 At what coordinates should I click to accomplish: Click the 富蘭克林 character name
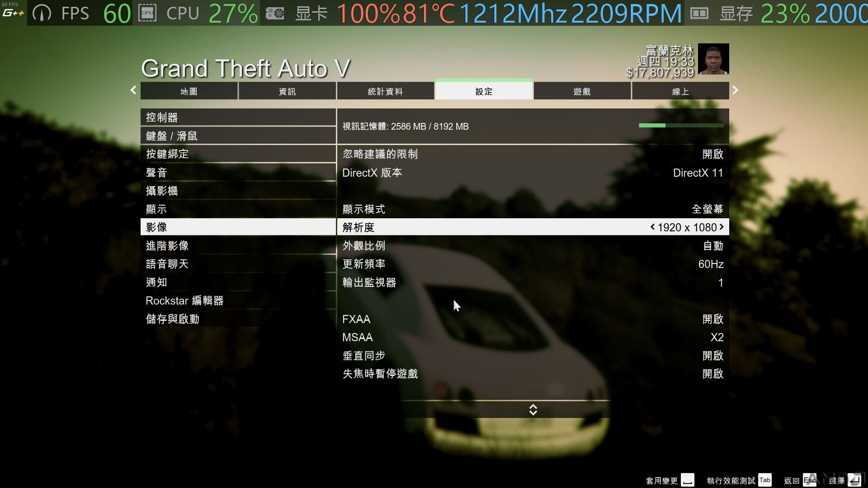(670, 50)
